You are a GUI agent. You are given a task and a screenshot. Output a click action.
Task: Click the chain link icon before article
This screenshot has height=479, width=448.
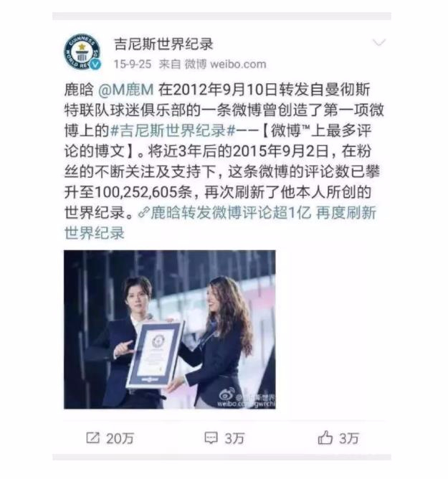[x=143, y=213]
